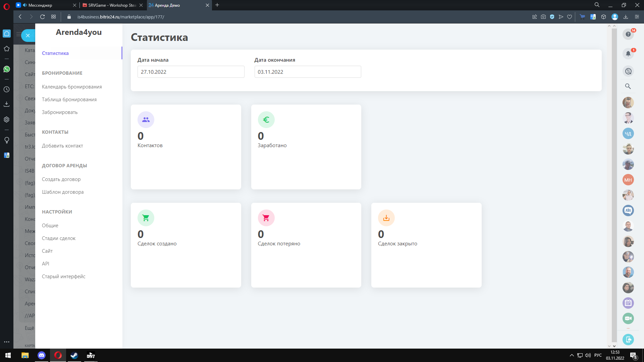The height and width of the screenshot is (362, 644).
Task: Click the notifications bell icon
Action: point(628,54)
